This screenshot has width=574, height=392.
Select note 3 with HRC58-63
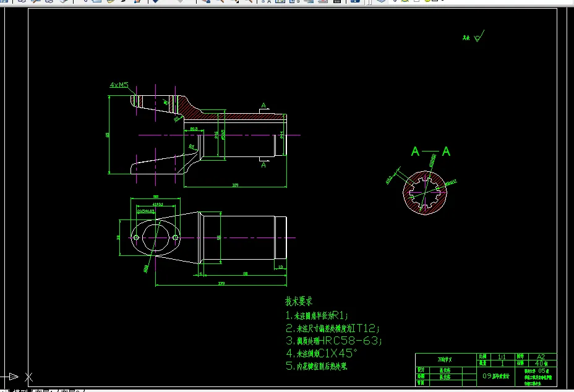point(334,341)
